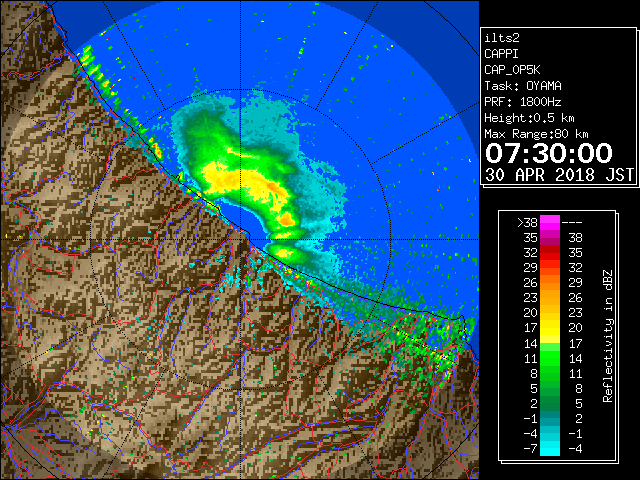This screenshot has width=640, height=480.
Task: Pick the cyan swatch beside '-7'
Action: coord(550,448)
